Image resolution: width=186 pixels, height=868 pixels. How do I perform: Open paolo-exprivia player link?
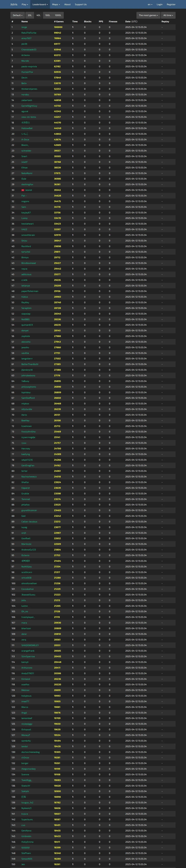pos(29,66)
